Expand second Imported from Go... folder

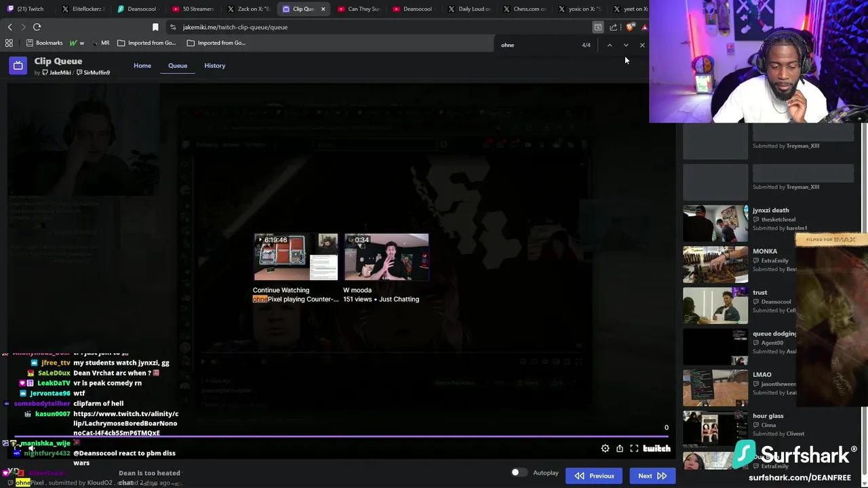(x=216, y=43)
